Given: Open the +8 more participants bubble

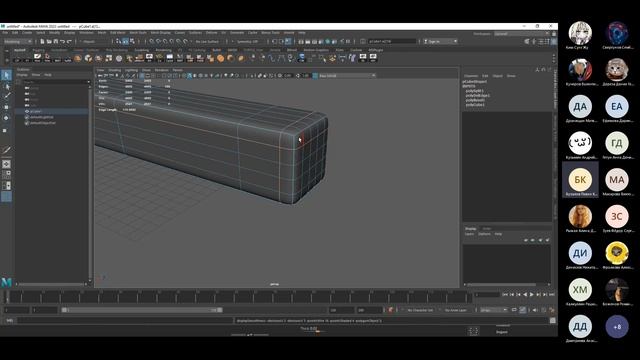Looking at the screenshot, I should point(617,327).
